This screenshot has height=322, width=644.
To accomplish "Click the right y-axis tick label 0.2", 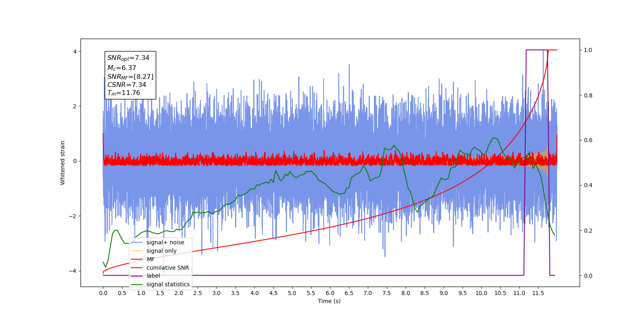I will 588,231.
